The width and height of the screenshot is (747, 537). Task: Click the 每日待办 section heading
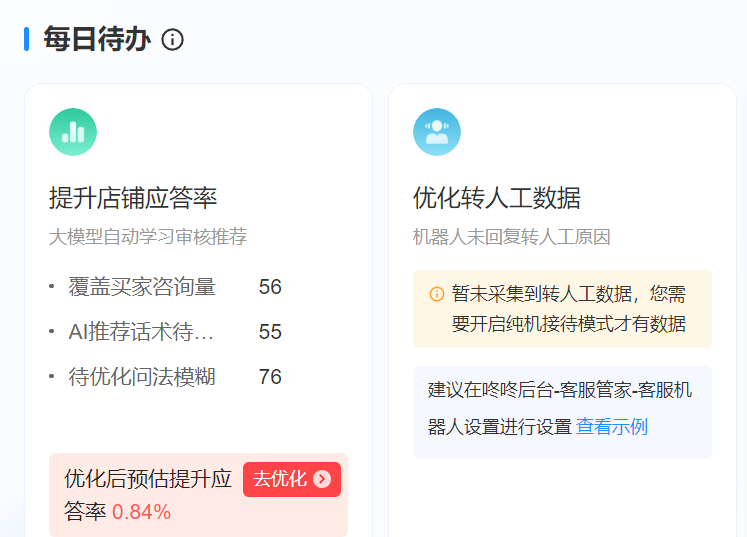pos(97,39)
